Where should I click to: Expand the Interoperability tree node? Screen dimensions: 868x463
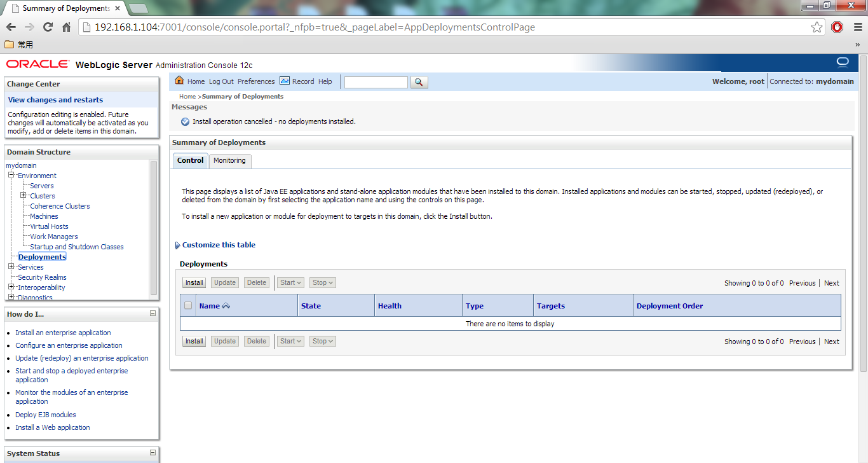point(11,287)
